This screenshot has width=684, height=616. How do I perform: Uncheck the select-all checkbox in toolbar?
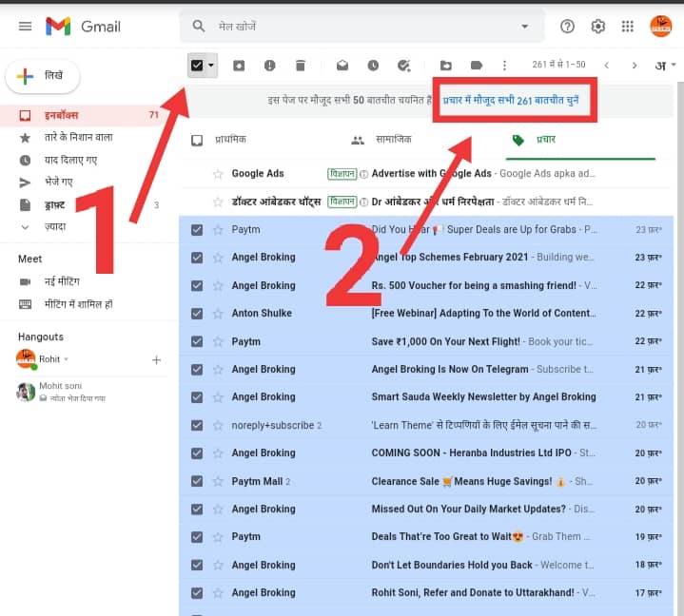pyautogui.click(x=197, y=66)
